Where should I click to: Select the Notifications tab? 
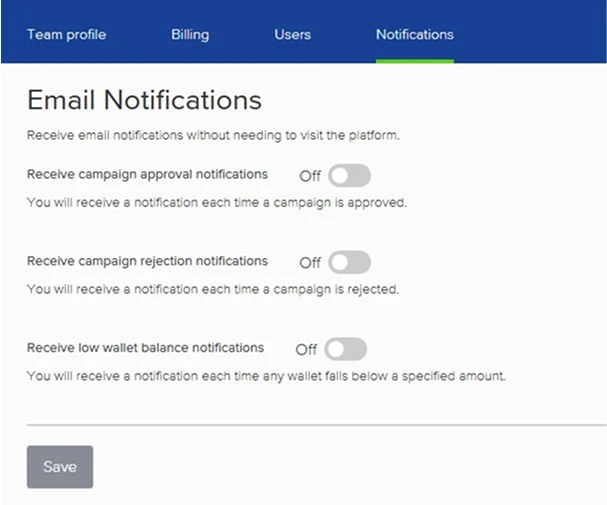414,34
